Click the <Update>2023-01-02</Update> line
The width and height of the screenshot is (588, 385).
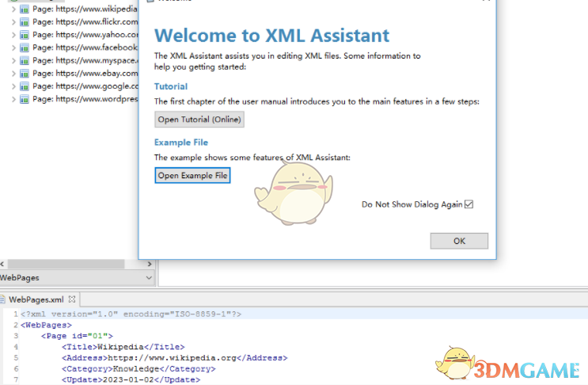[131, 379]
